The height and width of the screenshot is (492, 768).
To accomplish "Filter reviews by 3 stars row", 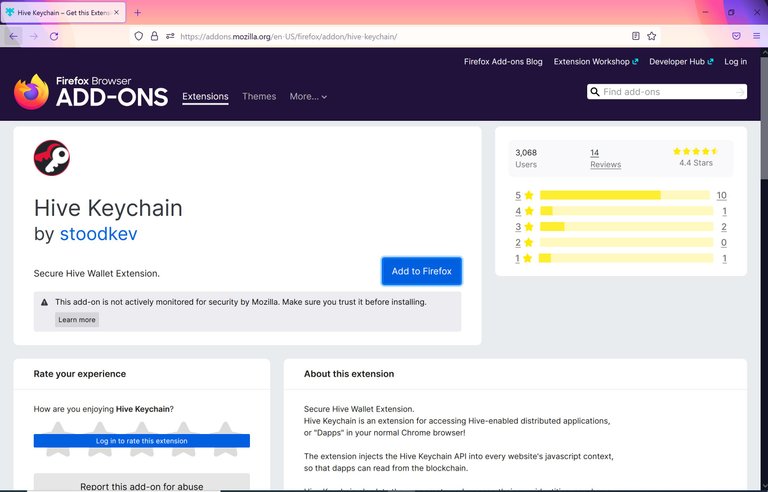I will coord(621,227).
